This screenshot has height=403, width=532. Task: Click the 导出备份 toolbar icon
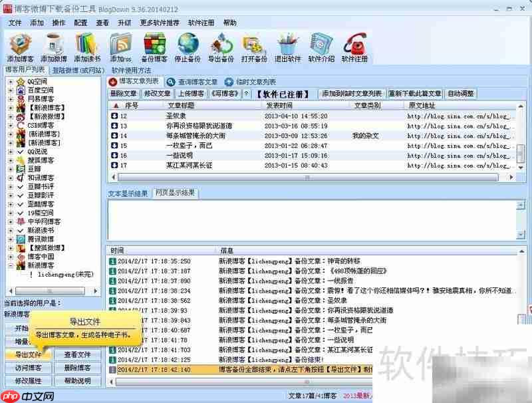[x=221, y=43]
